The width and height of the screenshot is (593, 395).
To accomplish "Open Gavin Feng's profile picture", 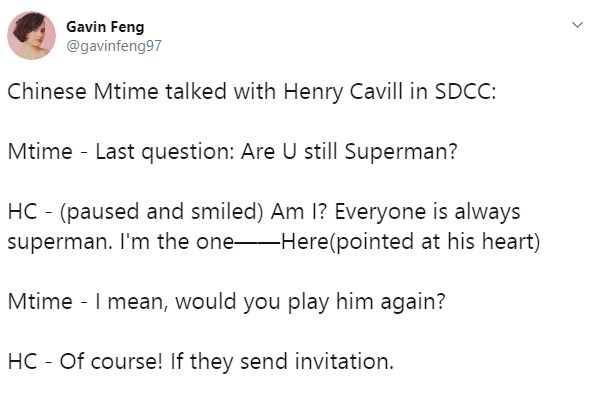I will (x=31, y=35).
